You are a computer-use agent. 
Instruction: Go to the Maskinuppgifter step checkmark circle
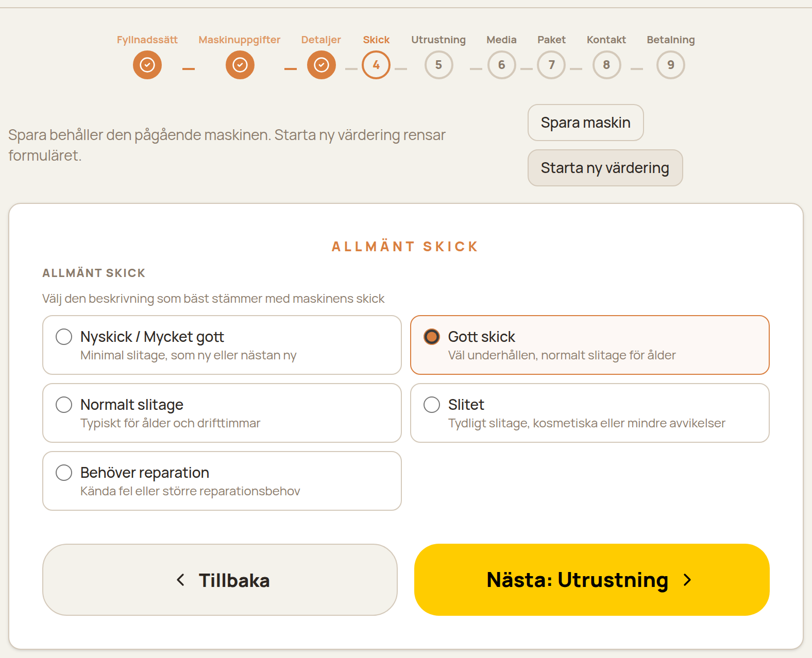click(240, 65)
